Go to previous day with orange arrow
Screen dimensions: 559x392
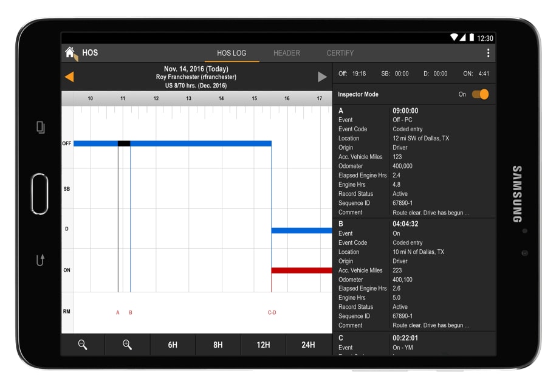pos(69,77)
